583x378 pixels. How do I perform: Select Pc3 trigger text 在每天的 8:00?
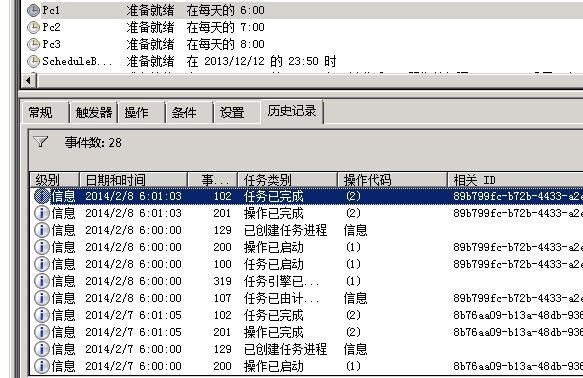pos(225,44)
